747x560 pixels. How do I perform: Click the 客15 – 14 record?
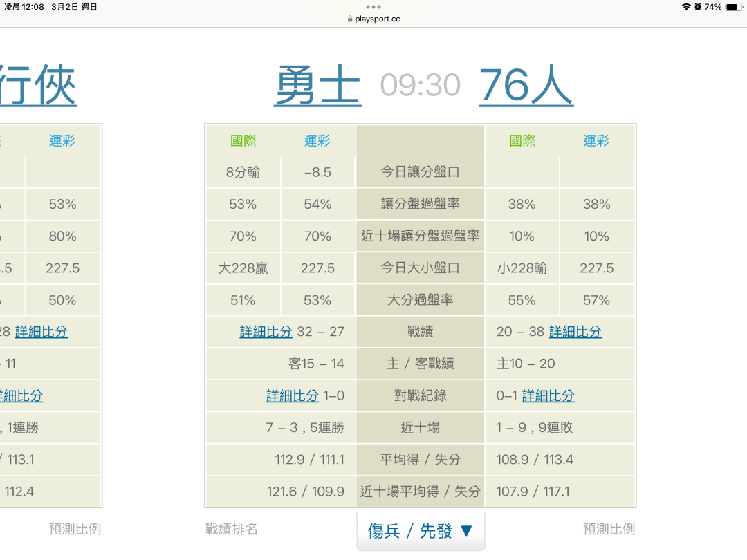(x=316, y=364)
